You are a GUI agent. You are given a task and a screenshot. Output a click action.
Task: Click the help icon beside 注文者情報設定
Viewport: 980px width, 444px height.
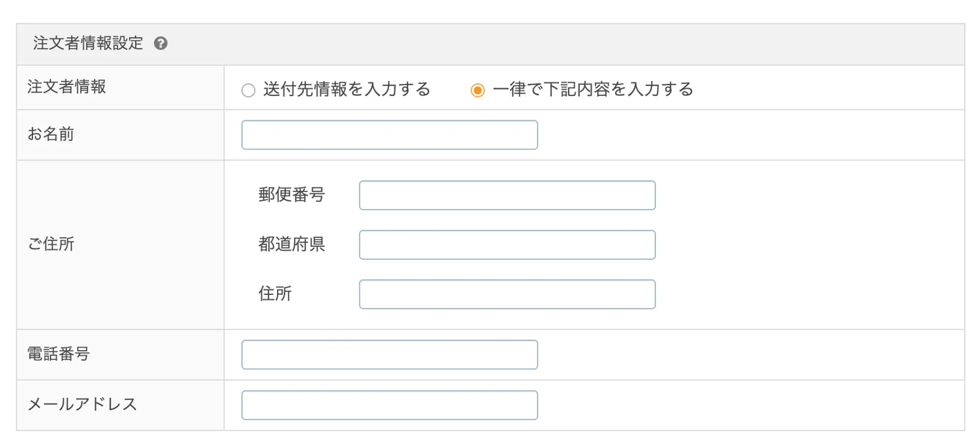click(x=160, y=43)
